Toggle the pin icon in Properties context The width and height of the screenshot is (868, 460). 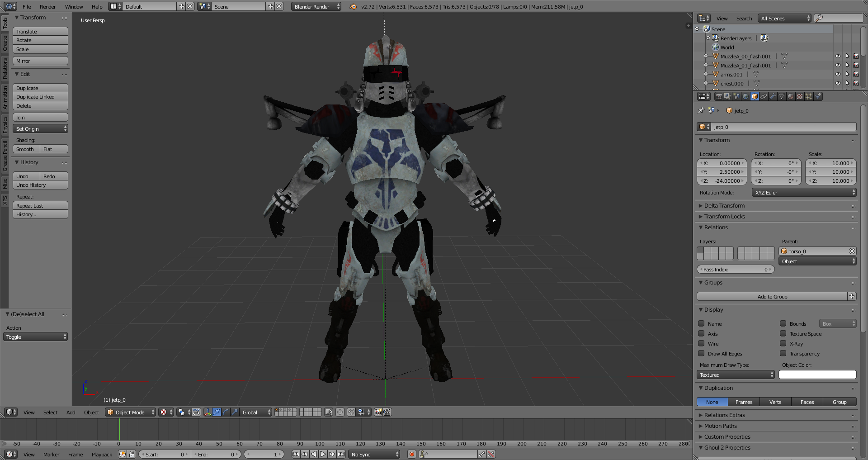tap(701, 110)
